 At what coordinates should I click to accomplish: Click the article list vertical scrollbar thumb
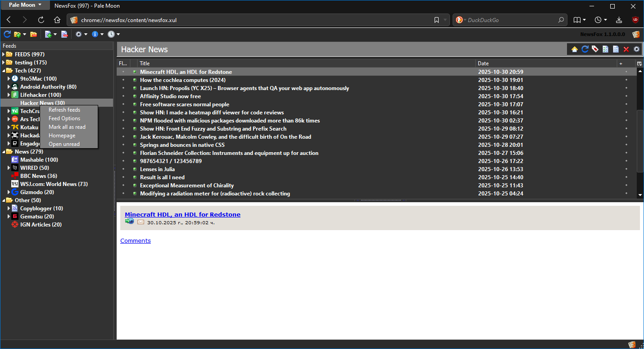[x=640, y=140]
